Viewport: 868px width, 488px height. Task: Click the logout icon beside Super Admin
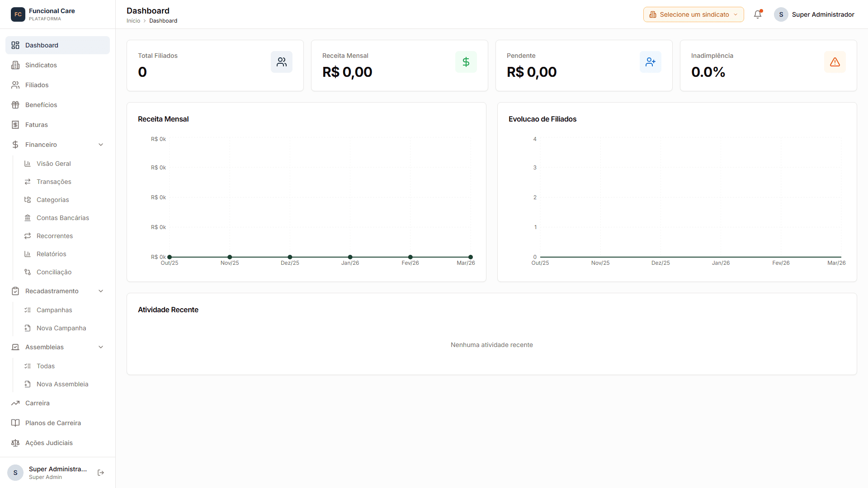101,473
